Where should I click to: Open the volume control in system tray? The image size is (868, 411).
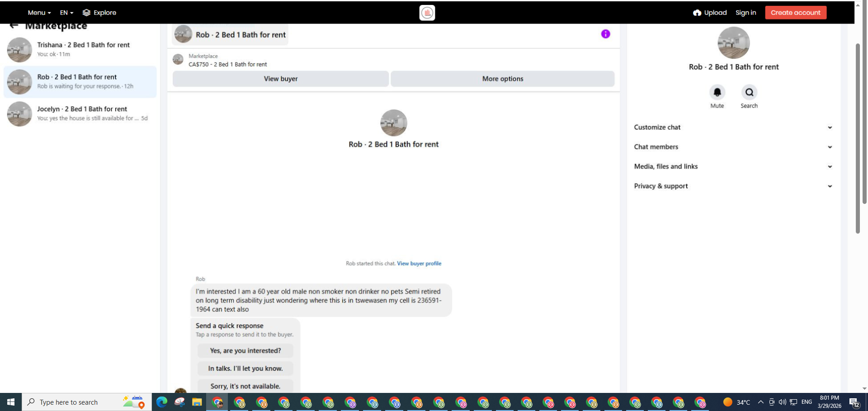pyautogui.click(x=782, y=402)
